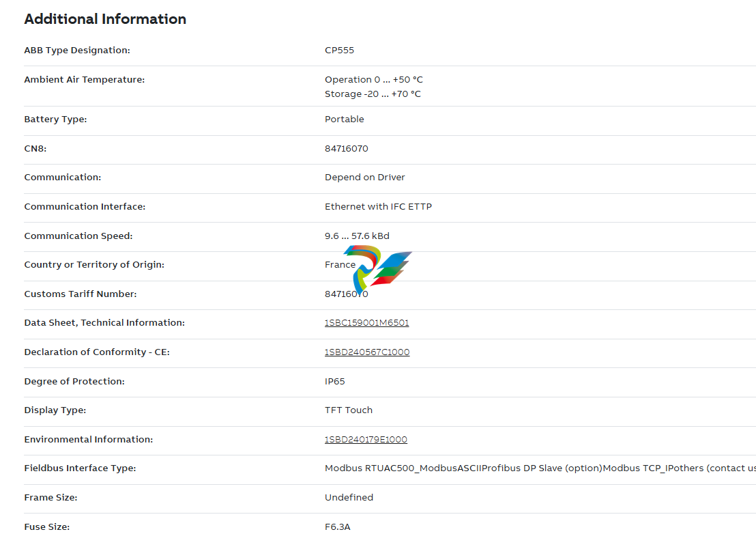Click the 'Battery Type:' label
The height and width of the screenshot is (534, 756).
[55, 119]
